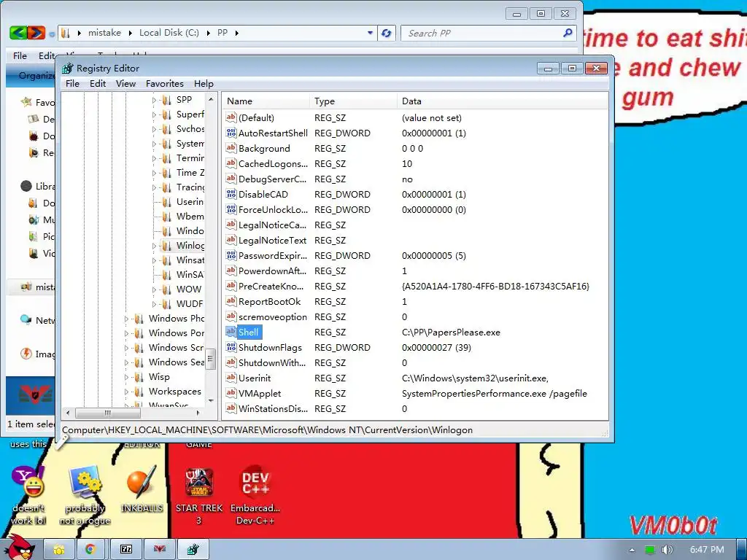Open the Embarcadero Dev-C++ desktop icon

click(x=255, y=482)
